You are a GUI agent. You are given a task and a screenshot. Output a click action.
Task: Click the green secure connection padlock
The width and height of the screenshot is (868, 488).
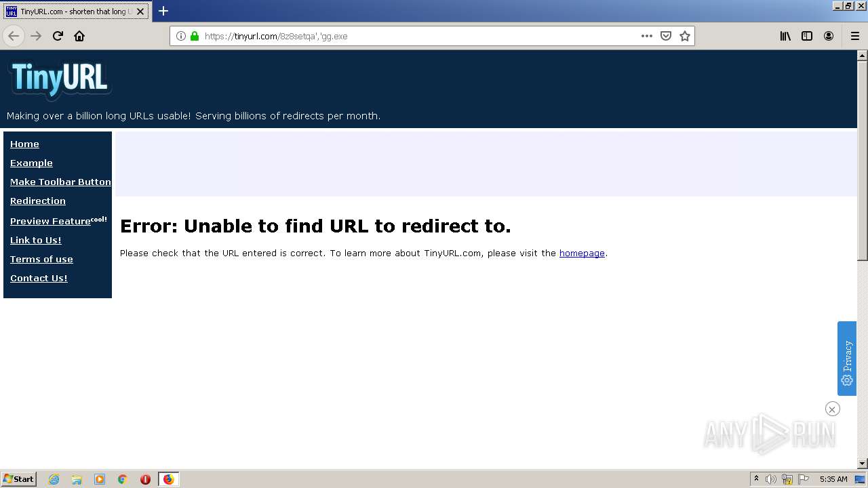tap(195, 36)
